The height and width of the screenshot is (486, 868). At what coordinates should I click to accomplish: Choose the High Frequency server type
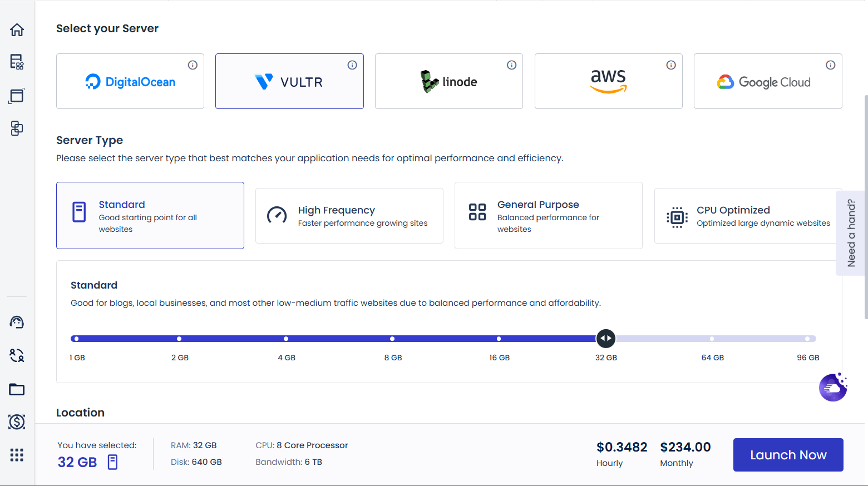tap(349, 216)
